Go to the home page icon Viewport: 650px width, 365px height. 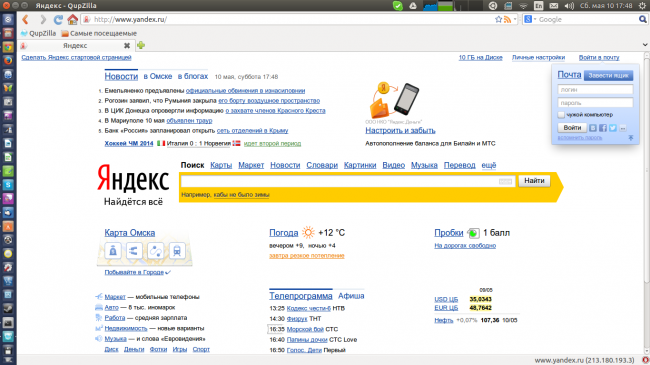point(73,19)
